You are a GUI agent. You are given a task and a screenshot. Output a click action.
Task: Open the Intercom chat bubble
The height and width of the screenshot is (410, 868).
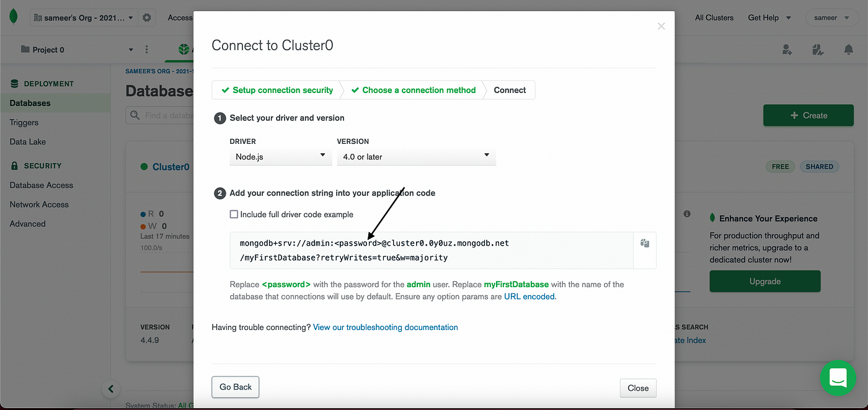[x=838, y=377]
